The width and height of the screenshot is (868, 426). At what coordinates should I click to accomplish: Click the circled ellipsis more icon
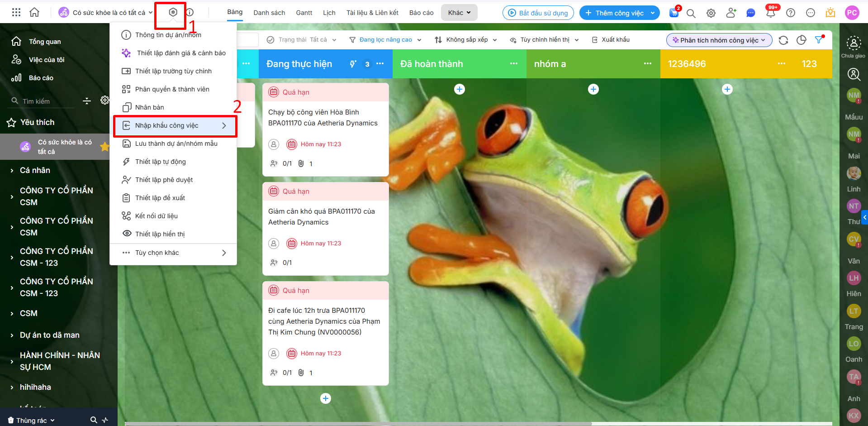tap(811, 13)
